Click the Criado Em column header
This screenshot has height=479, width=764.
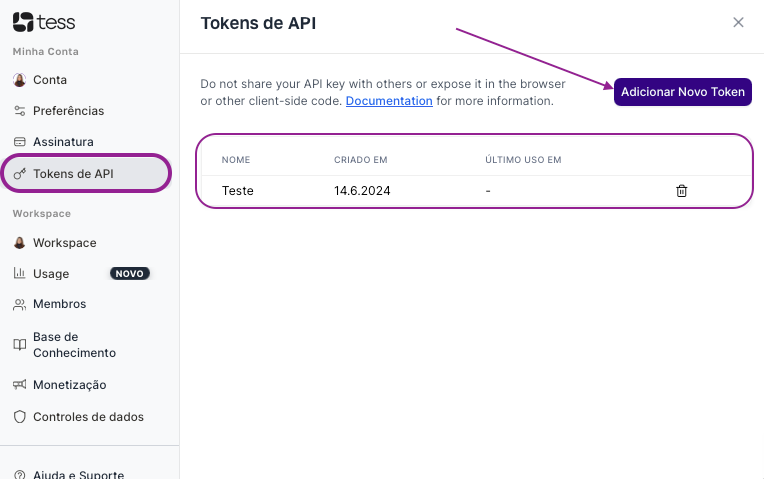[x=360, y=159]
